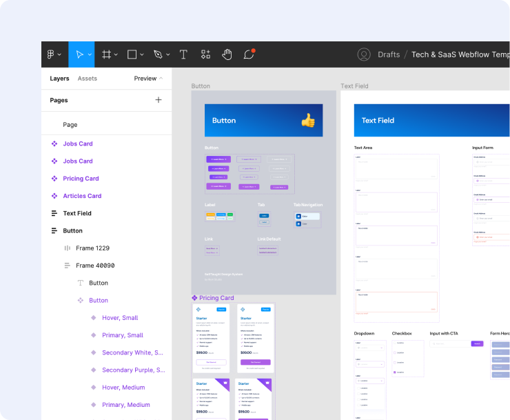
Task: Select the Pen tool
Action: (158, 54)
